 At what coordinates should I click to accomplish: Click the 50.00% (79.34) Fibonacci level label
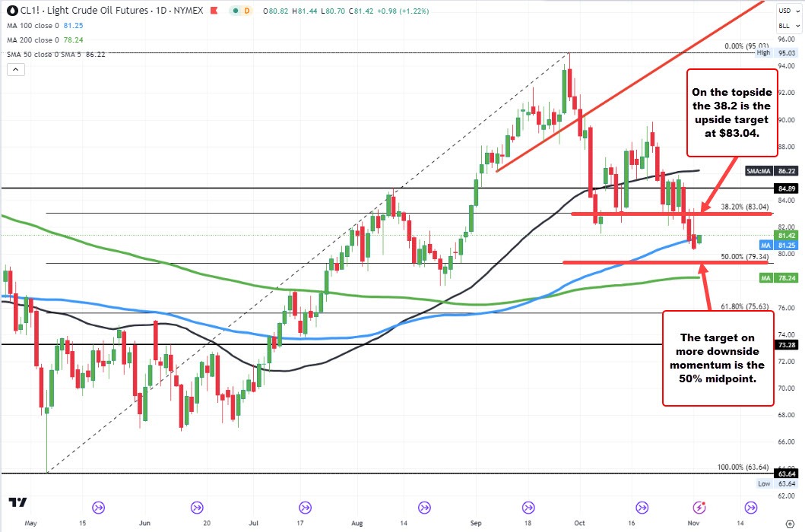pos(745,256)
